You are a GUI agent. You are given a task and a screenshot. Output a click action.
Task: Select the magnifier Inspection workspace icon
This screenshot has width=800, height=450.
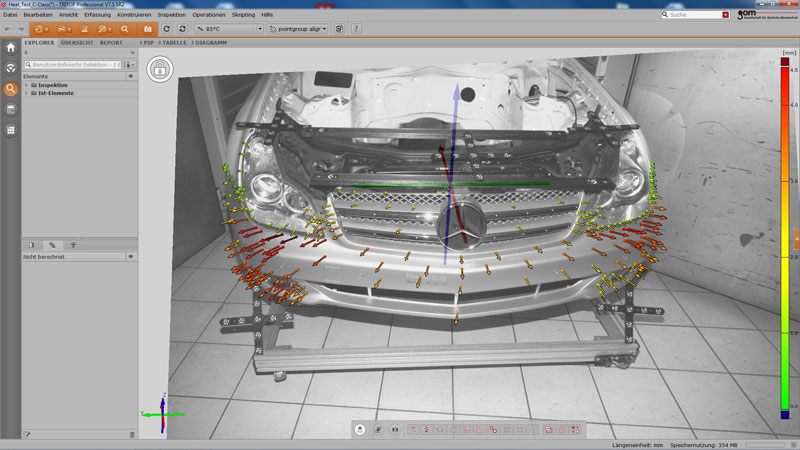(x=11, y=88)
